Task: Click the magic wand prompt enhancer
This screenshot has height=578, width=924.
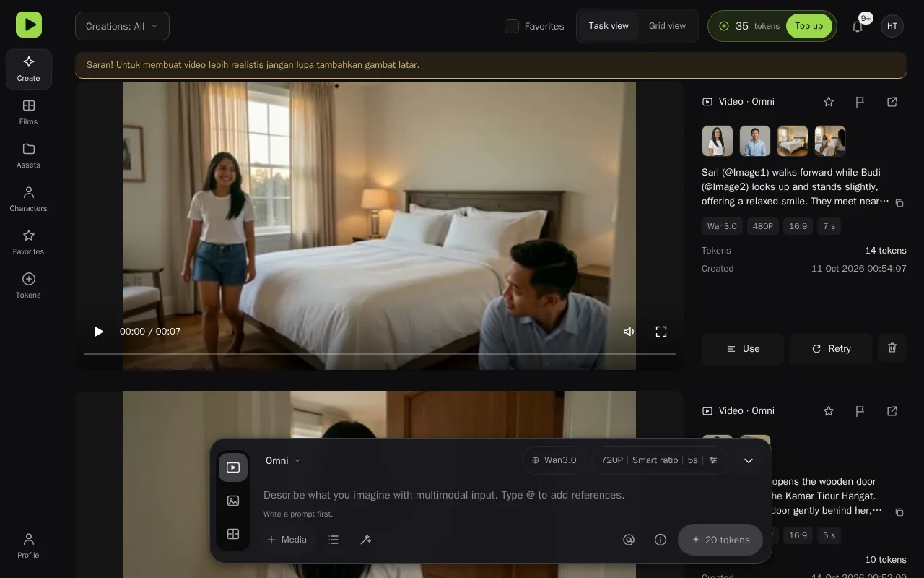Action: pyautogui.click(x=366, y=540)
